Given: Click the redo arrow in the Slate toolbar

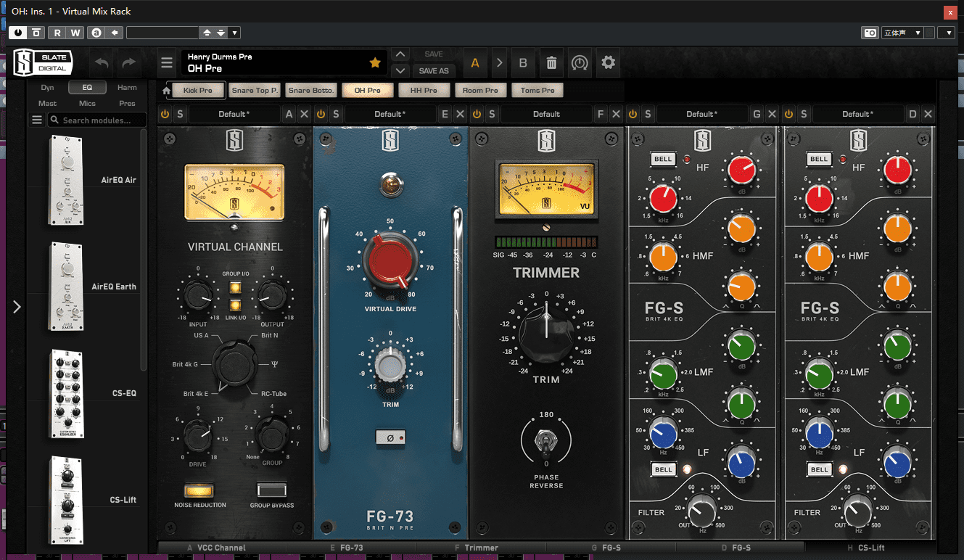Looking at the screenshot, I should click(x=129, y=63).
